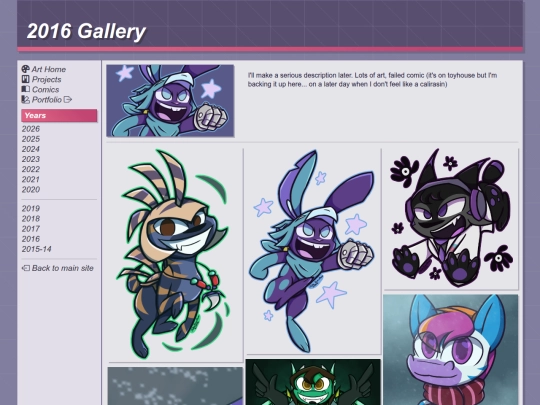This screenshot has width=540, height=405.
Task: Click the Projects icon in the sidebar
Action: (x=25, y=79)
